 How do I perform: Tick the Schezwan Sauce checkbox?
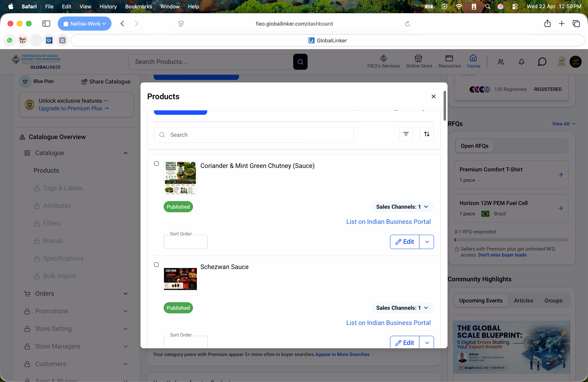156,265
